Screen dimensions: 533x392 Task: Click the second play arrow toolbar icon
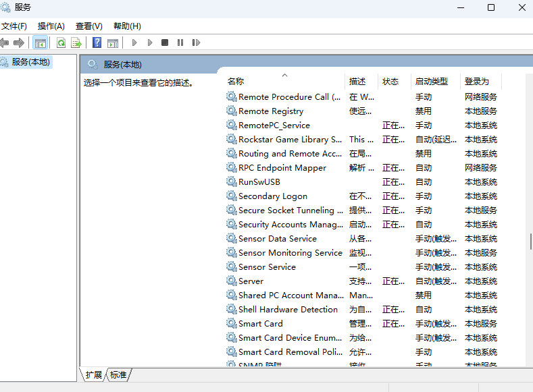[x=150, y=43]
